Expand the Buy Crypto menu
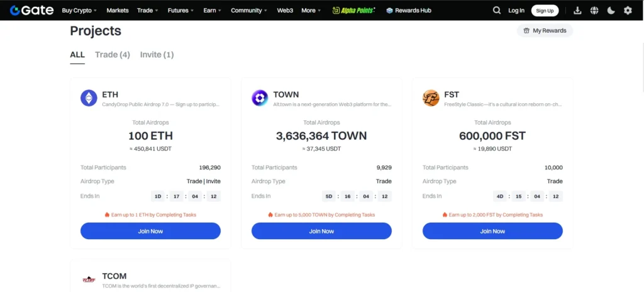The height and width of the screenshot is (292, 644). coord(79,11)
